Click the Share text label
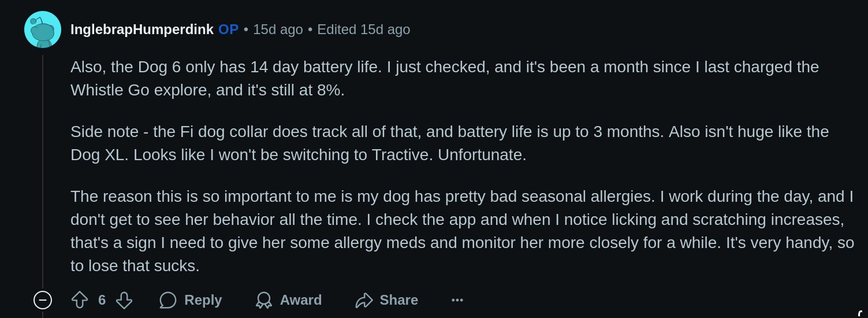Viewport: 868px width, 318px height. point(399,300)
